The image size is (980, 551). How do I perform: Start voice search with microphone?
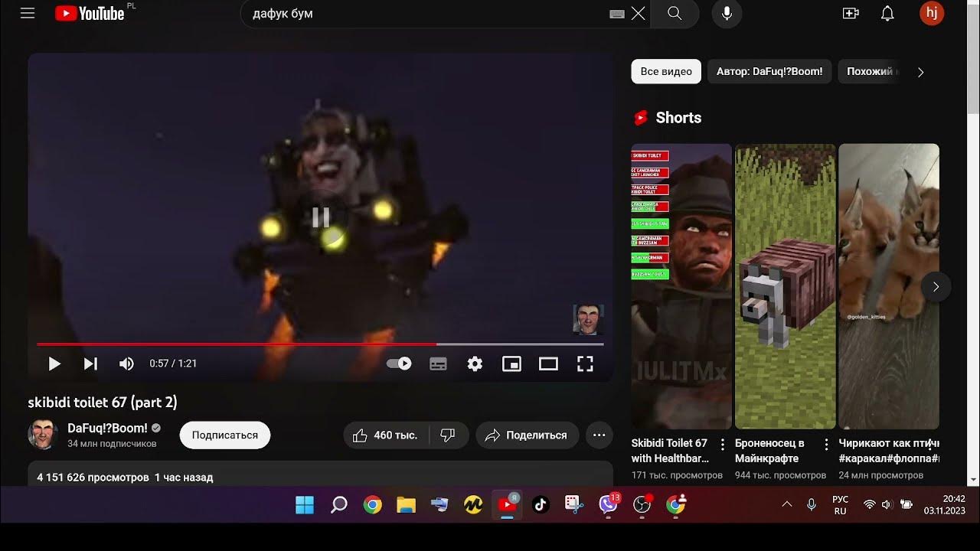[727, 13]
